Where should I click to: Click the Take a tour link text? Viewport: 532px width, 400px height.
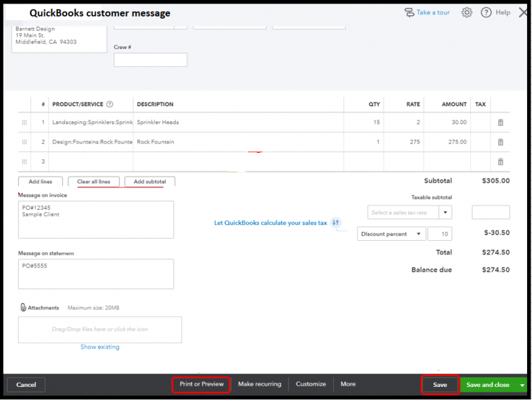433,12
